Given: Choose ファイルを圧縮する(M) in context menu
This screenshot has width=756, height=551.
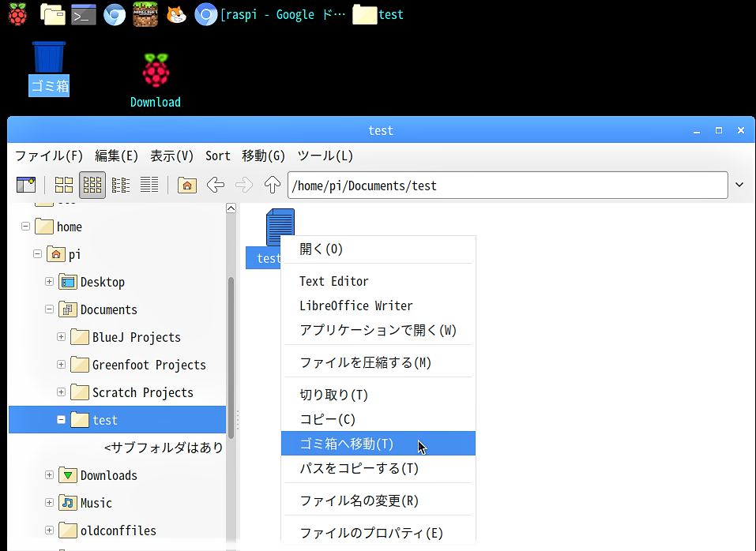Looking at the screenshot, I should click(x=378, y=362).
